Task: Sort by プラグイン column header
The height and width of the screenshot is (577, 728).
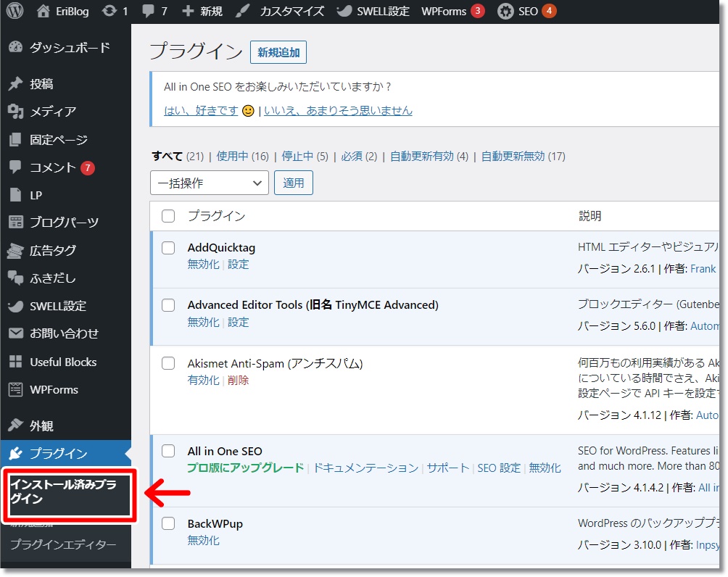Action: [x=216, y=216]
